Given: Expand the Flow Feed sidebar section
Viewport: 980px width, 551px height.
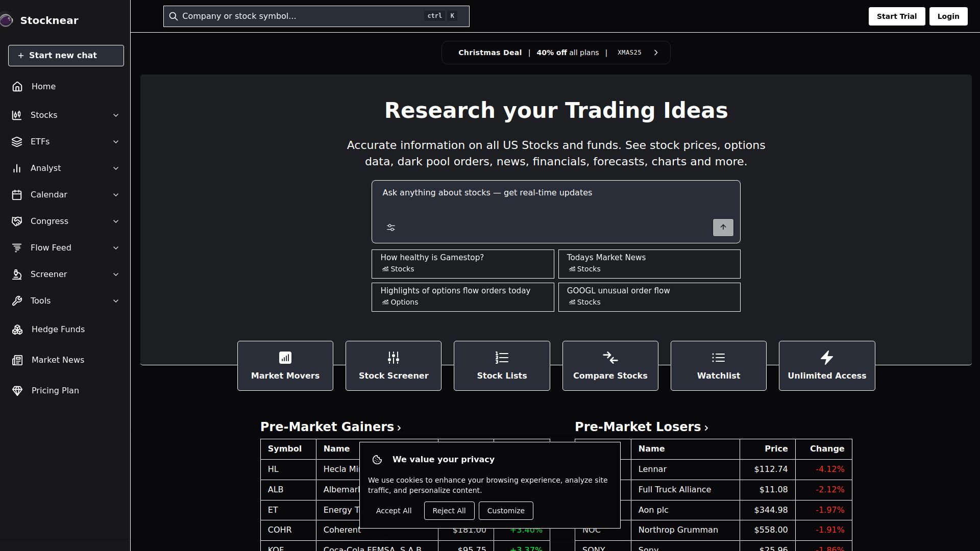Looking at the screenshot, I should (x=65, y=248).
